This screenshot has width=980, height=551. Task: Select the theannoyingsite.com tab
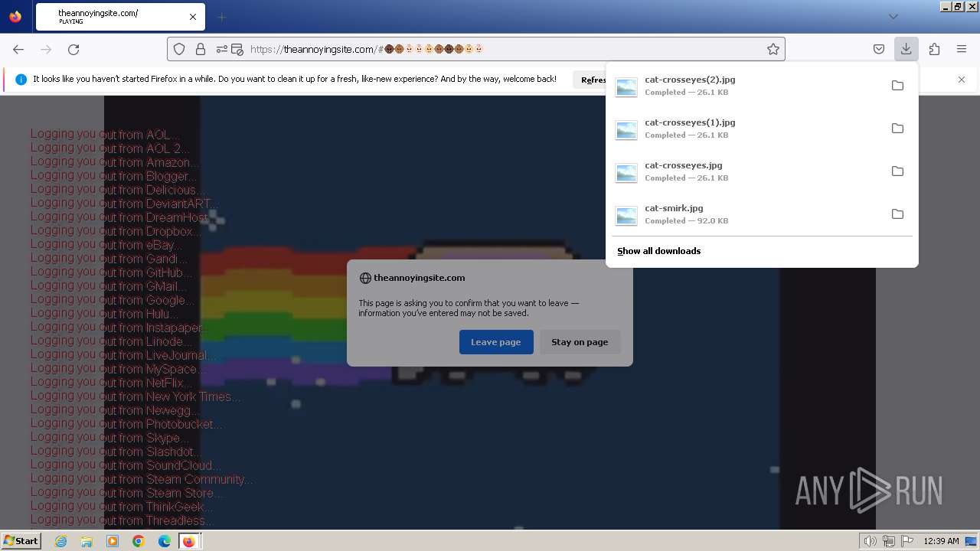(120, 17)
